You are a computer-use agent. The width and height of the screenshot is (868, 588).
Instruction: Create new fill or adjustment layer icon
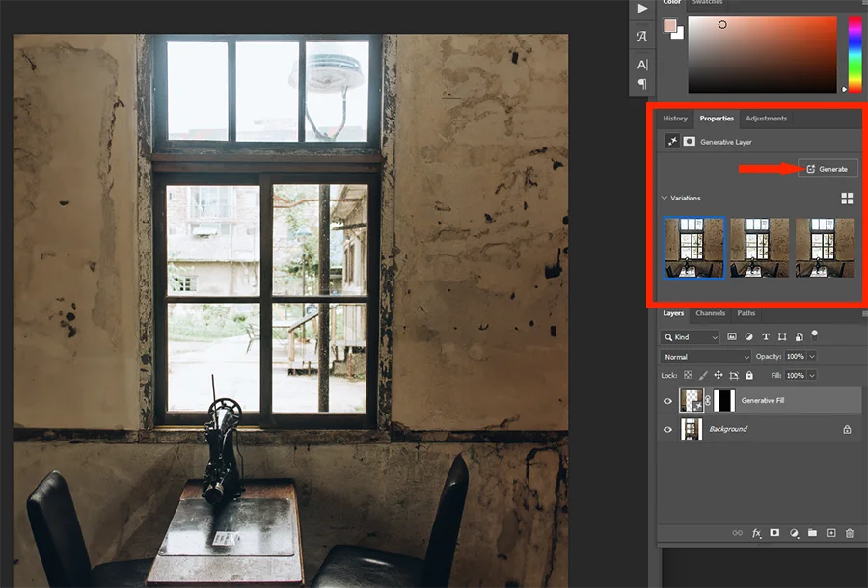(x=794, y=533)
